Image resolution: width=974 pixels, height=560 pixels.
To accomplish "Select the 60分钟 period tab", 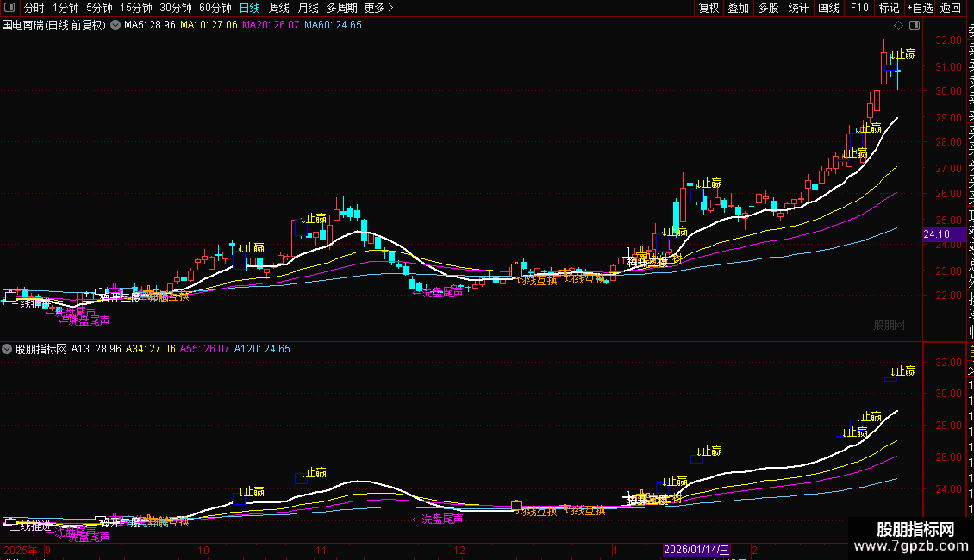I will (215, 8).
